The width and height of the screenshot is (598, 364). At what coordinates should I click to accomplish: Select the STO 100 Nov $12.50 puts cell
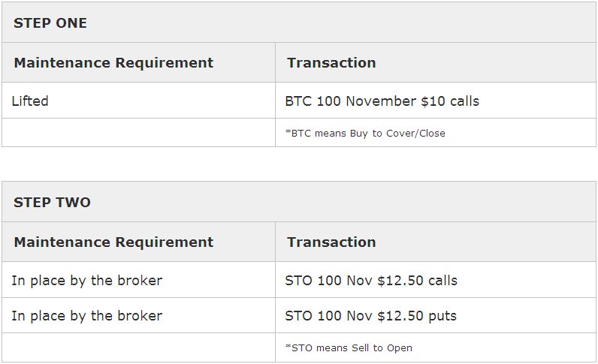click(370, 316)
